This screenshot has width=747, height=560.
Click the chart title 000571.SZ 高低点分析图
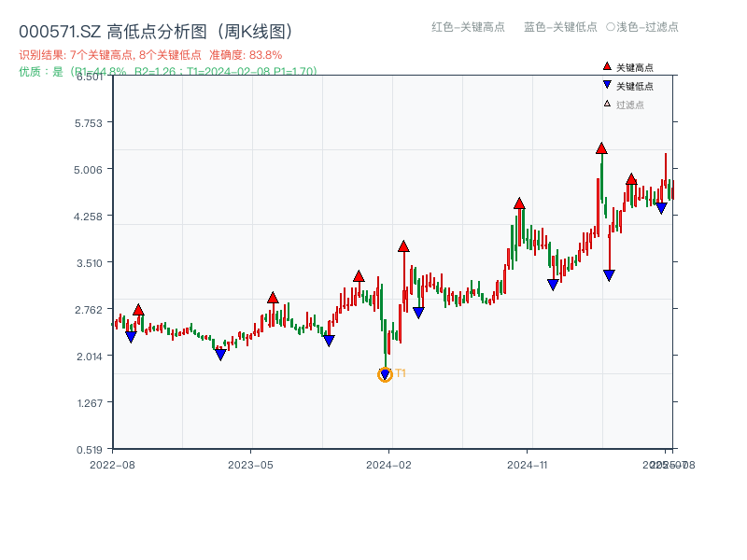156,32
